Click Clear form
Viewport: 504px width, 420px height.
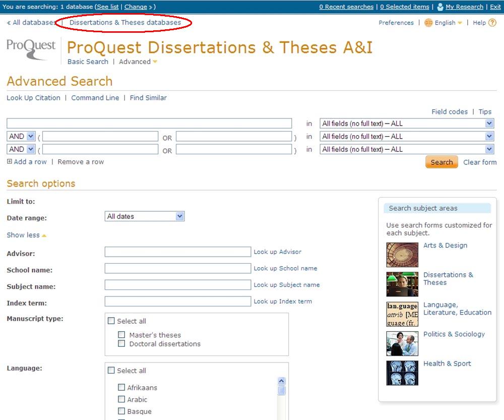point(480,162)
